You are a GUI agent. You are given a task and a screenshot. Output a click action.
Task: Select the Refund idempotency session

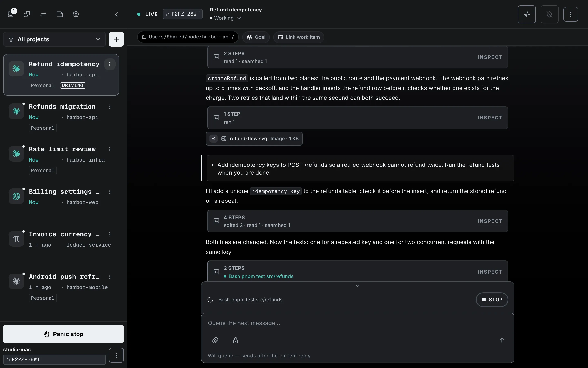[x=61, y=75]
